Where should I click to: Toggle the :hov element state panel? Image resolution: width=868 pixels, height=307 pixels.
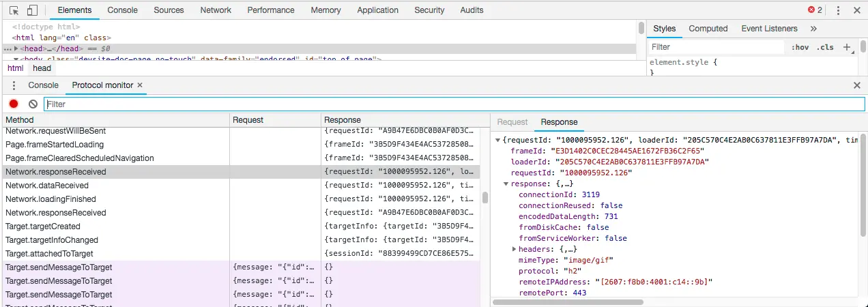click(x=800, y=47)
